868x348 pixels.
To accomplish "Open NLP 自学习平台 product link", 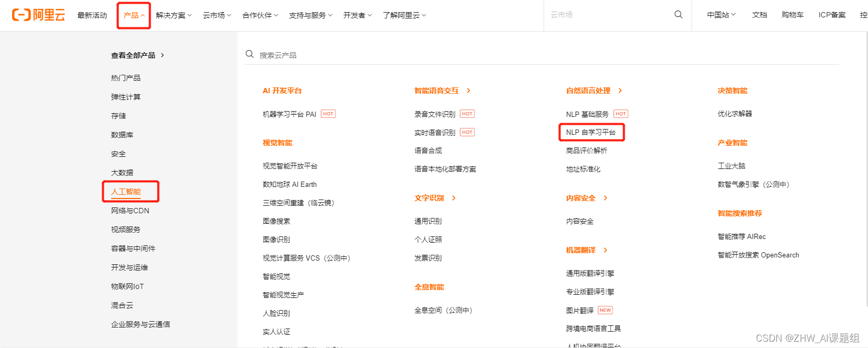I will 591,132.
